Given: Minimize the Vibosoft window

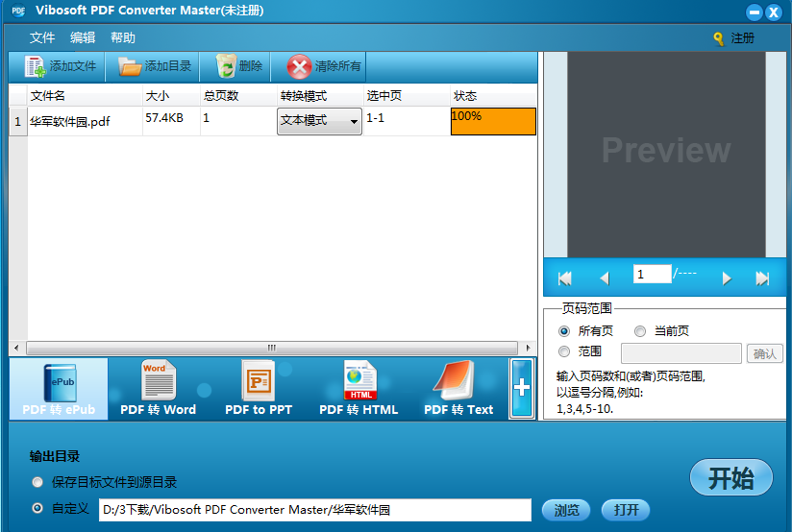Looking at the screenshot, I should (x=755, y=12).
